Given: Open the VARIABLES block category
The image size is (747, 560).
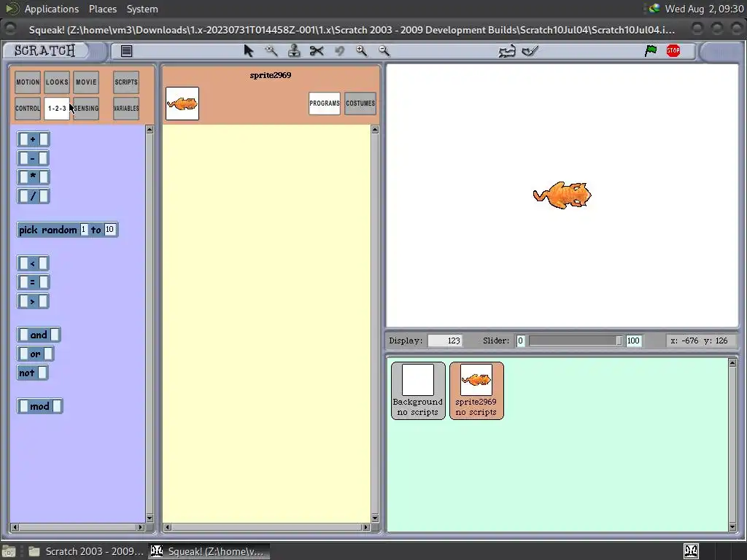Looking at the screenshot, I should (x=126, y=109).
